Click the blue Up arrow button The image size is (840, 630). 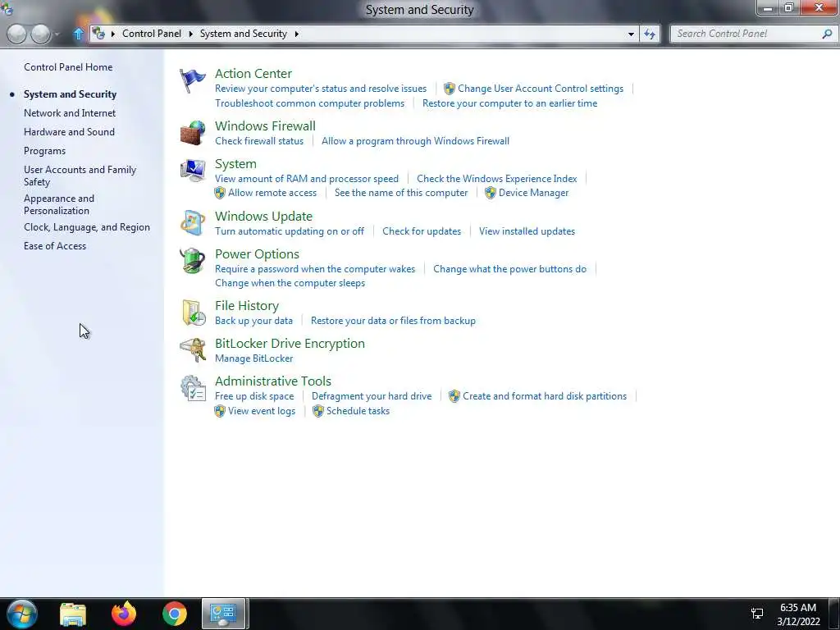tap(78, 34)
